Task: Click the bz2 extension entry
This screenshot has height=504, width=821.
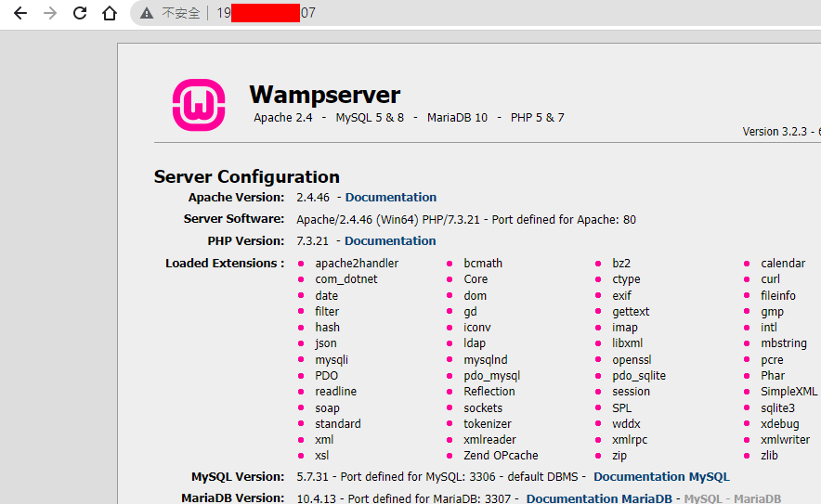Action: pyautogui.click(x=621, y=264)
